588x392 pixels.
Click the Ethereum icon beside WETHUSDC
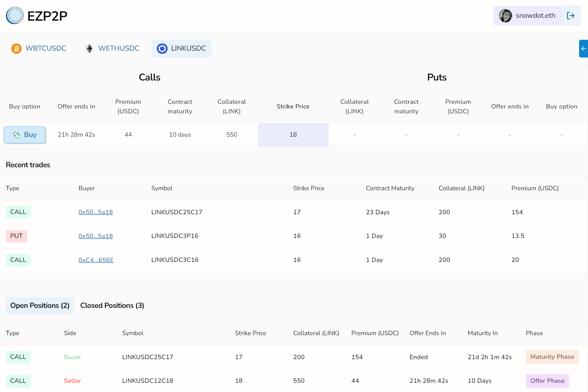pos(89,49)
